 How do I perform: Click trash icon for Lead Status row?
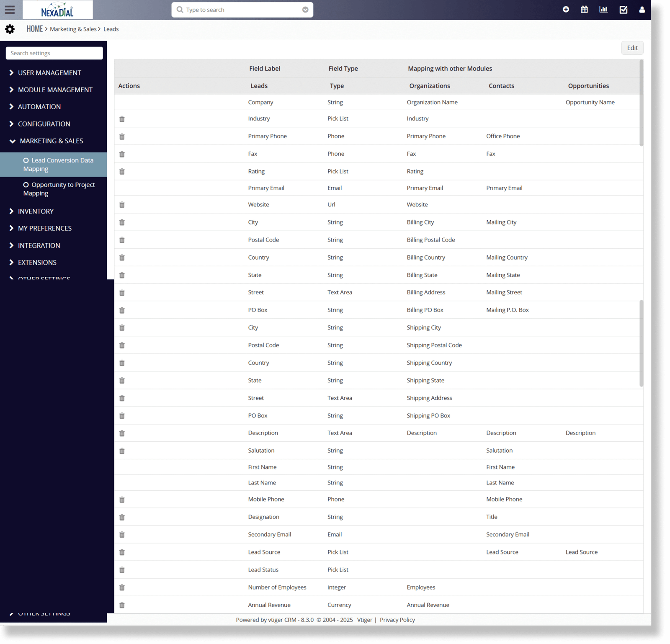tap(122, 570)
